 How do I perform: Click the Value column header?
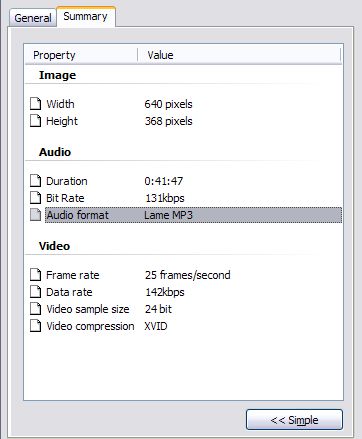click(x=239, y=55)
